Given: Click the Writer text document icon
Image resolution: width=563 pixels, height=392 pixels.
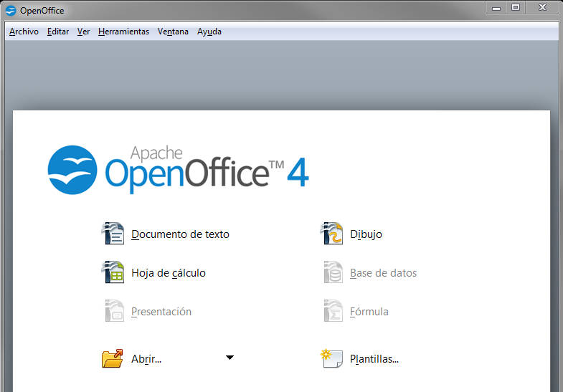Looking at the screenshot, I should (113, 234).
